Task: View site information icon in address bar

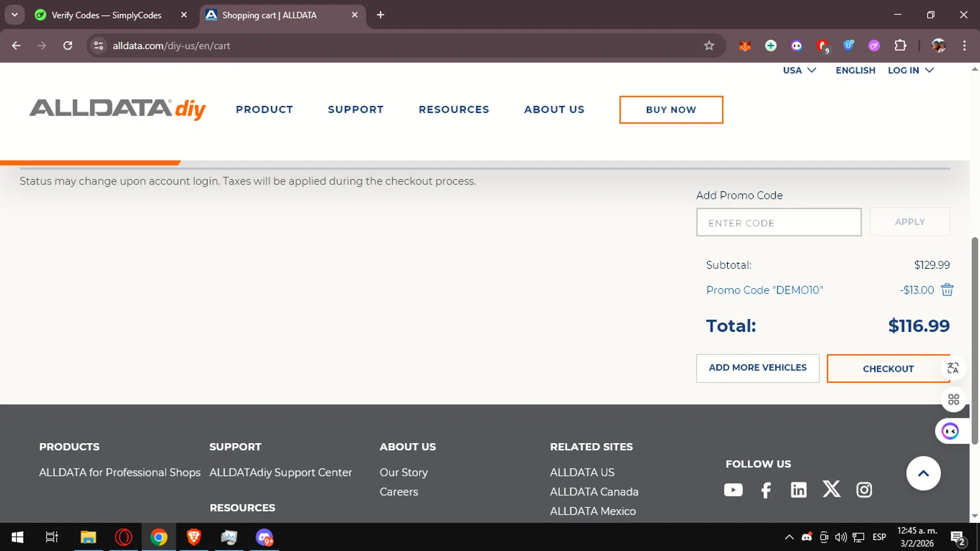Action: [x=99, y=46]
